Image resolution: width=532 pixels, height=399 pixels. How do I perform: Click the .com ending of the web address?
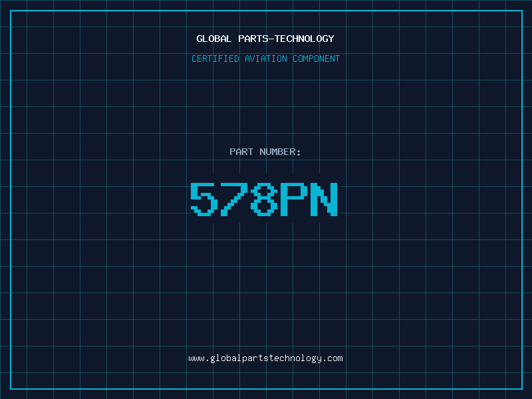coord(332,358)
